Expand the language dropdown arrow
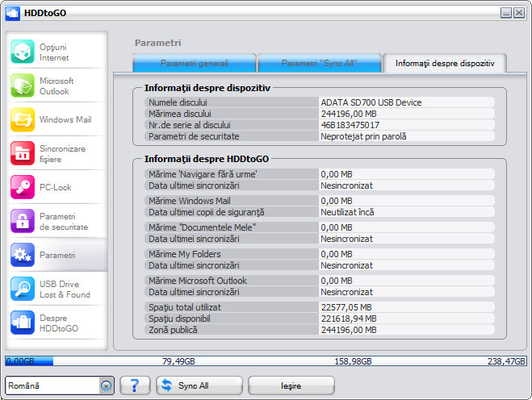 (106, 386)
